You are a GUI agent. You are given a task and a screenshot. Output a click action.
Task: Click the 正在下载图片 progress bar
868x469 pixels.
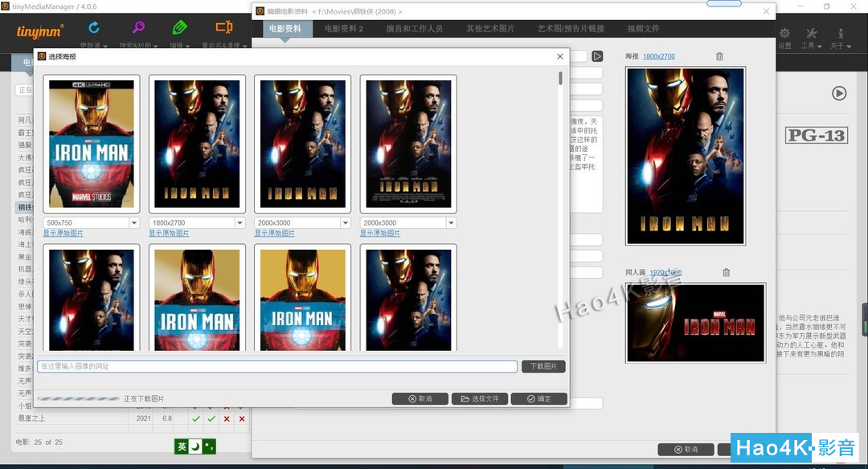tap(78, 399)
